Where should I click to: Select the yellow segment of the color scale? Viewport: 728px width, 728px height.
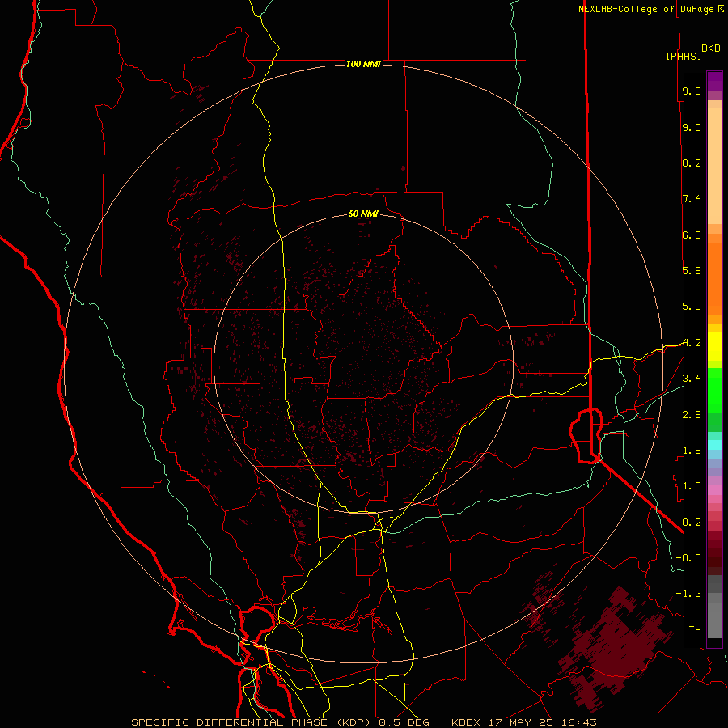point(714,346)
